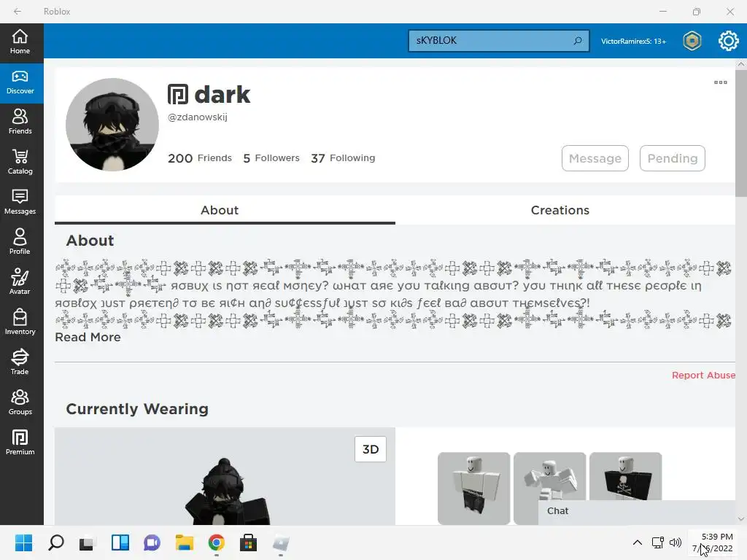Open the Groups page
This screenshot has width=747, height=560.
[x=20, y=402]
